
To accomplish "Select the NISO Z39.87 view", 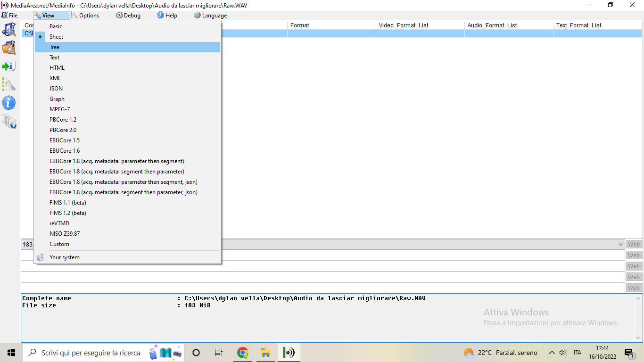I will (127, 234).
